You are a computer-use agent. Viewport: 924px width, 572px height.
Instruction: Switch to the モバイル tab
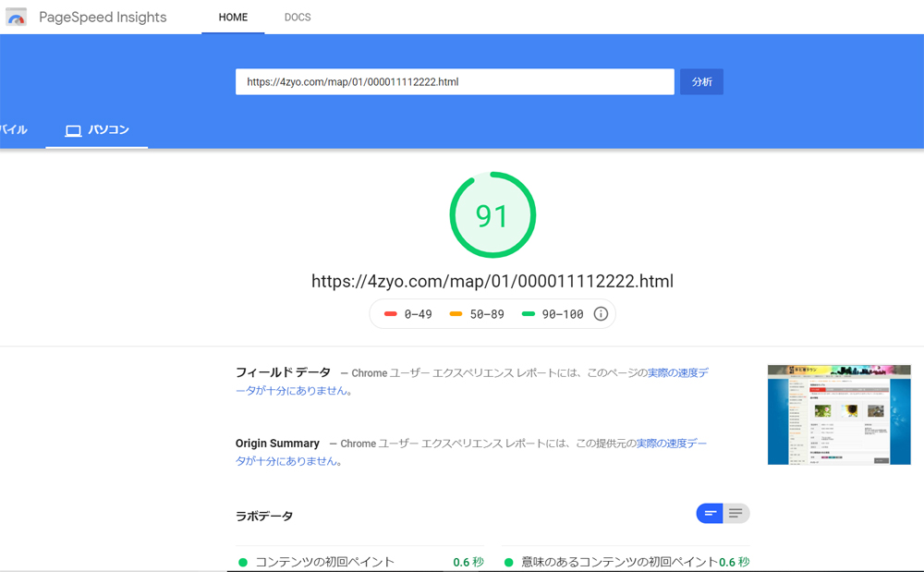coord(14,129)
